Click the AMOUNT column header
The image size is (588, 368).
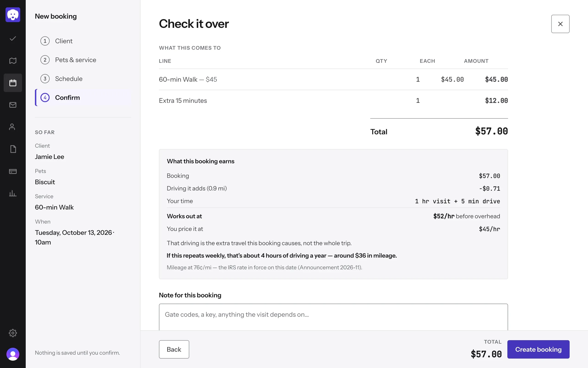[476, 61]
